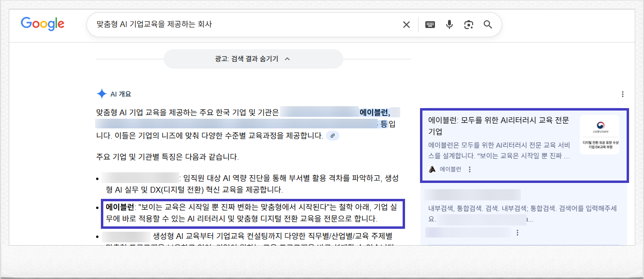Click the 임직원 대상 AI 역량 진단 bullet text
Viewport: 644px width, 279px height.
click(x=252, y=184)
